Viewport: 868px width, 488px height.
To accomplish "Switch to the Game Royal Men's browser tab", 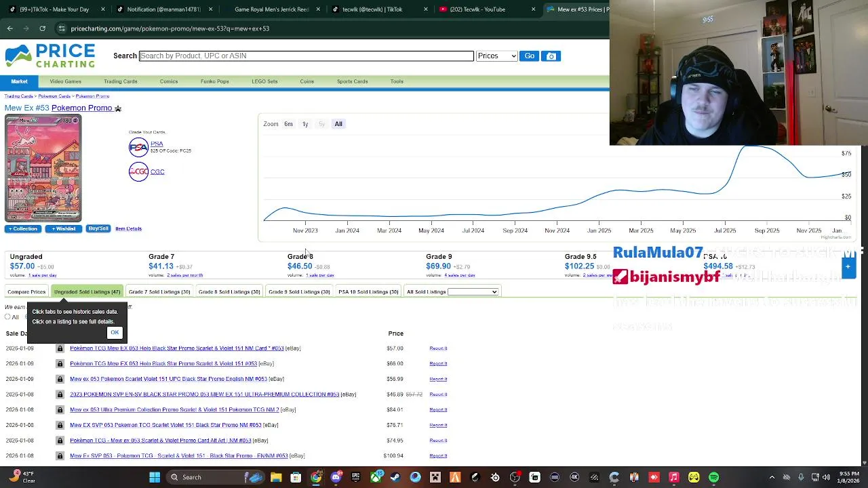I will 271,9.
